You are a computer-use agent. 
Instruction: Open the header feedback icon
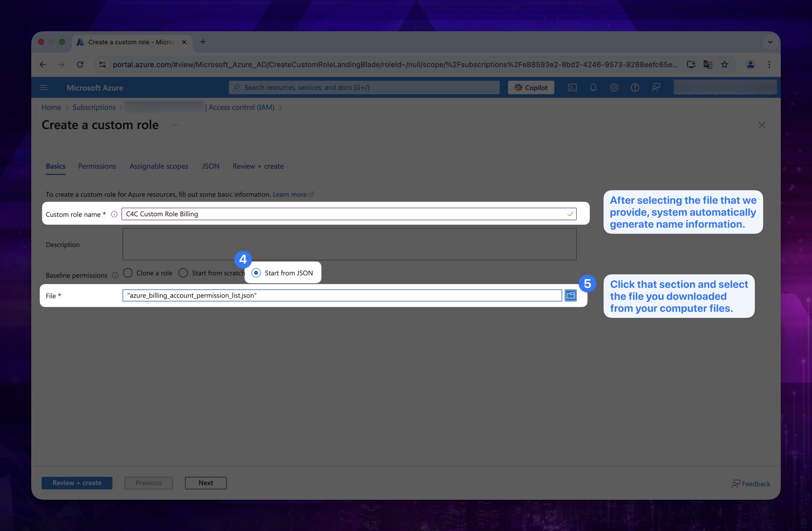point(656,88)
